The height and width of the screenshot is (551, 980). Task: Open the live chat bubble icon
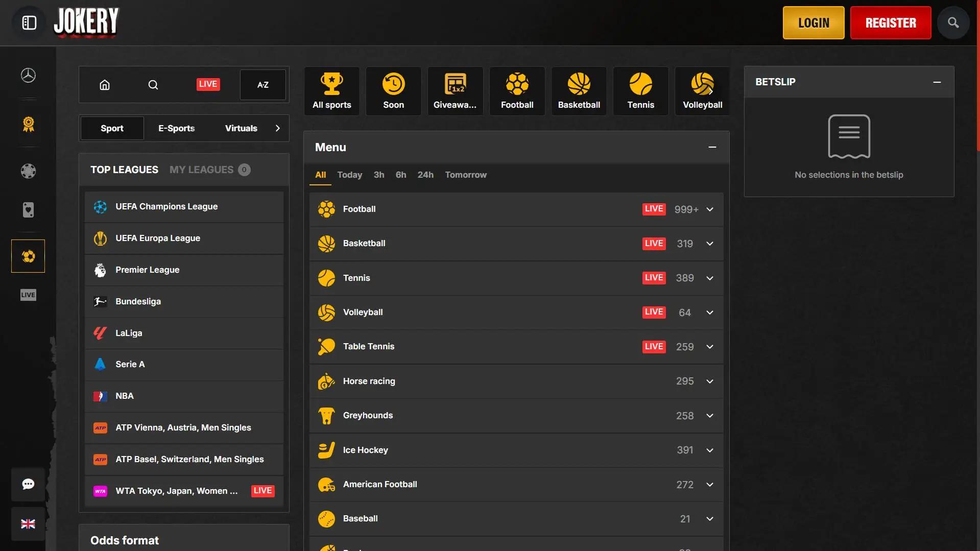coord(28,484)
